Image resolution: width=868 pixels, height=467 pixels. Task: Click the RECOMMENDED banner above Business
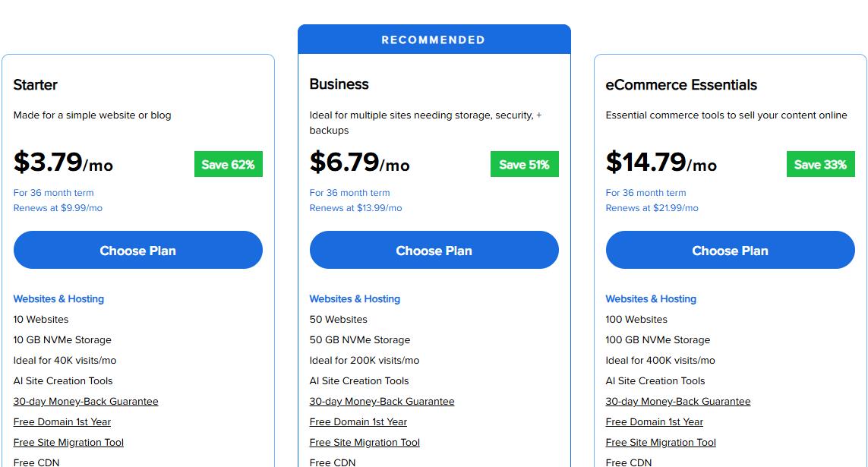[434, 39]
